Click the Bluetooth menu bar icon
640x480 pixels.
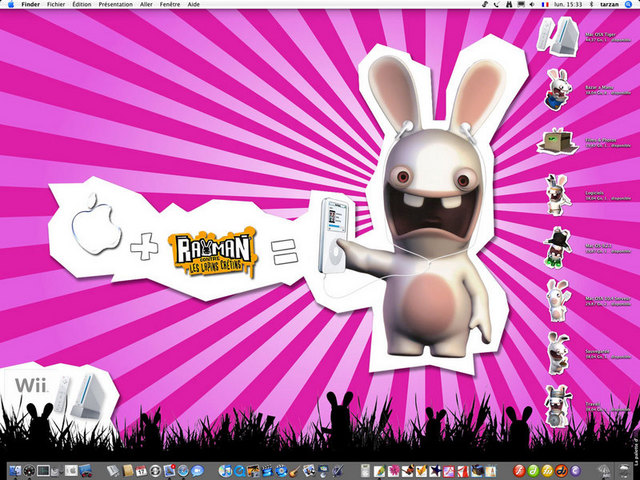(591, 4)
